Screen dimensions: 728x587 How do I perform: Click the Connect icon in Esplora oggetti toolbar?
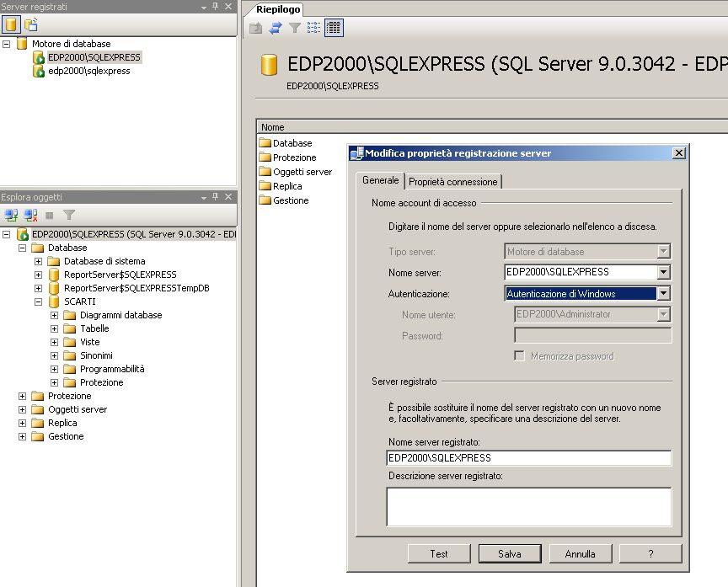pos(11,215)
